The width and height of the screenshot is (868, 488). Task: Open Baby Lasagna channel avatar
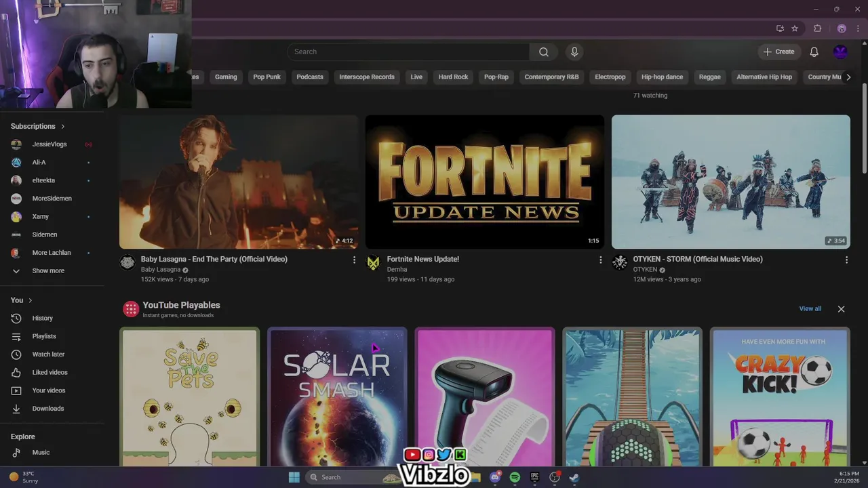click(x=127, y=263)
